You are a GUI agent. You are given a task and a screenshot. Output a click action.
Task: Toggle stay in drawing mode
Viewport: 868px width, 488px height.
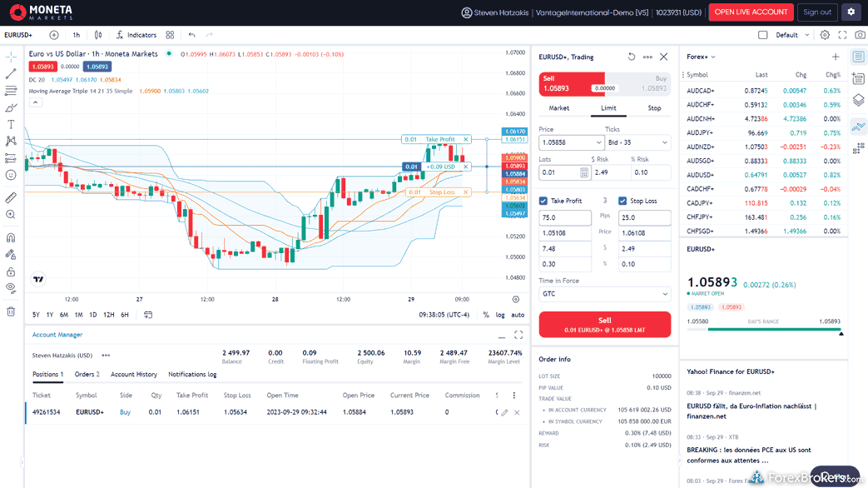(x=11, y=255)
